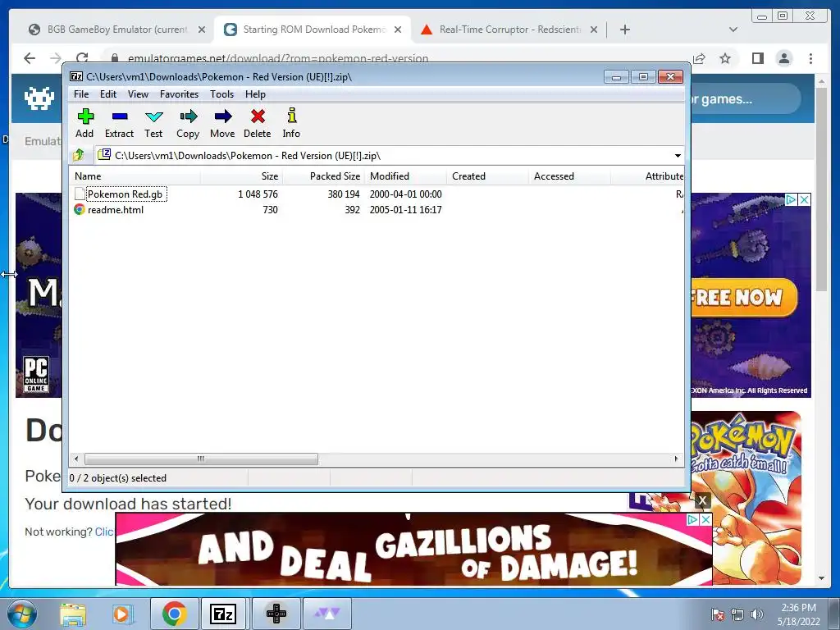Image resolution: width=840 pixels, height=630 pixels.
Task: Click the 2005-01-11 16:17 modified date
Action: tap(405, 209)
